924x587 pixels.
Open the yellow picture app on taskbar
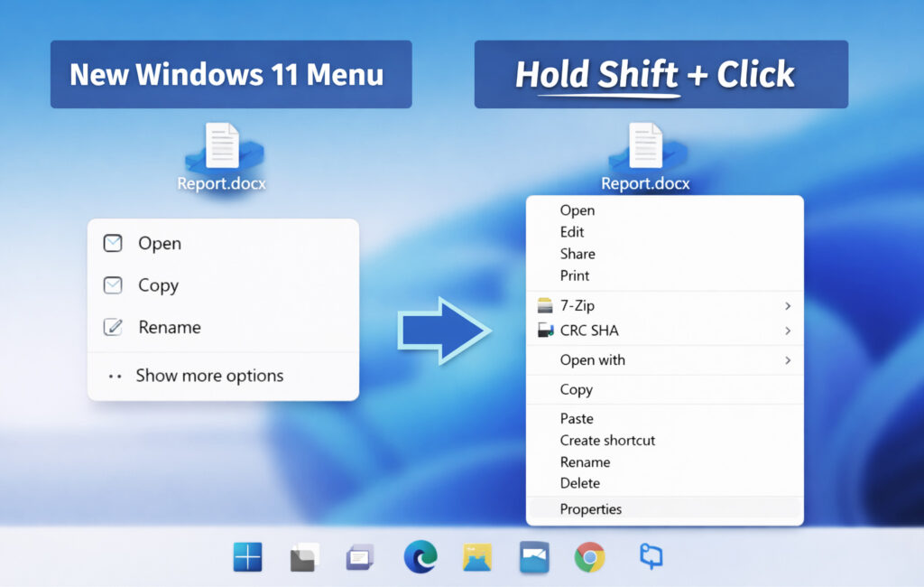coord(477,557)
